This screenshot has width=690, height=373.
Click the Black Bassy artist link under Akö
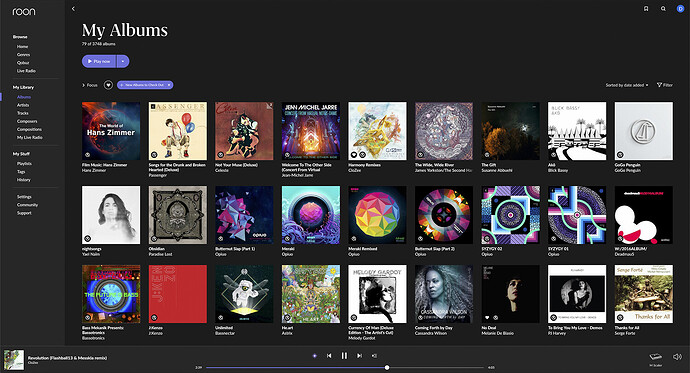click(x=558, y=170)
